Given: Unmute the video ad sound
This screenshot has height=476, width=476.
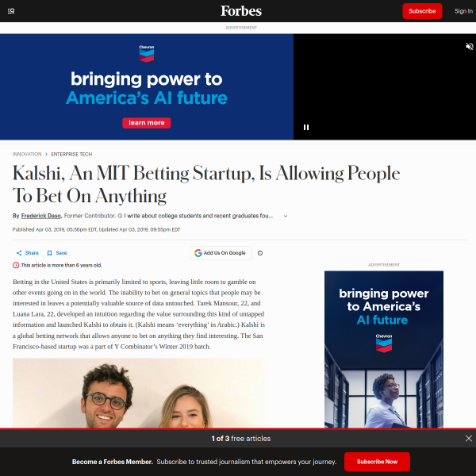Looking at the screenshot, I should click(x=469, y=46).
